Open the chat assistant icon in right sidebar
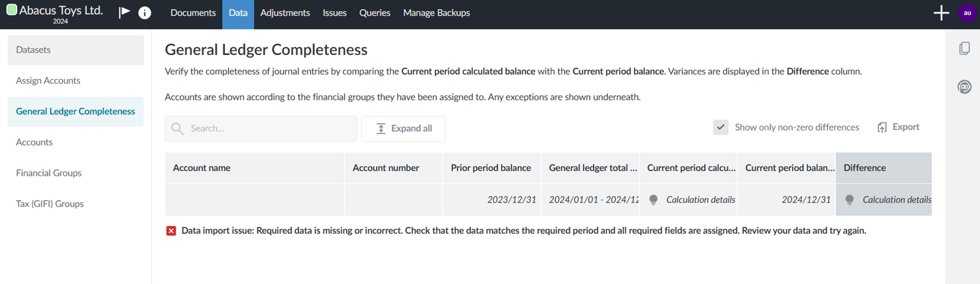Image resolution: width=980 pixels, height=284 pixels. [964, 87]
